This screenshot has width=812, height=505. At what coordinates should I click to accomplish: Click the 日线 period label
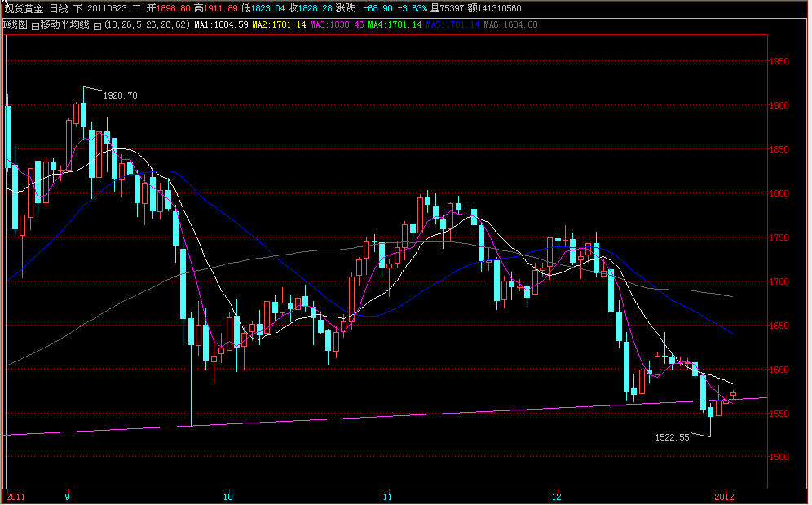pyautogui.click(x=59, y=8)
